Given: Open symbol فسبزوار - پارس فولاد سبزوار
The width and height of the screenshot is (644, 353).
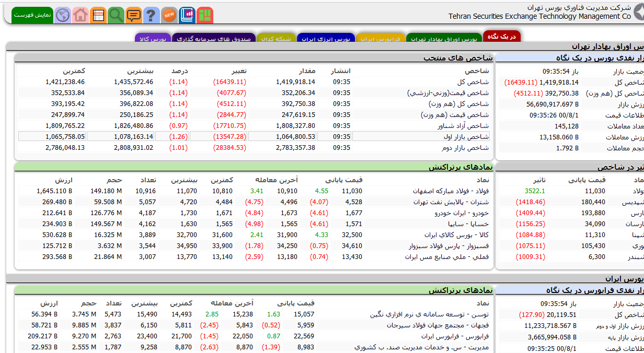Looking at the screenshot, I should point(448,246).
